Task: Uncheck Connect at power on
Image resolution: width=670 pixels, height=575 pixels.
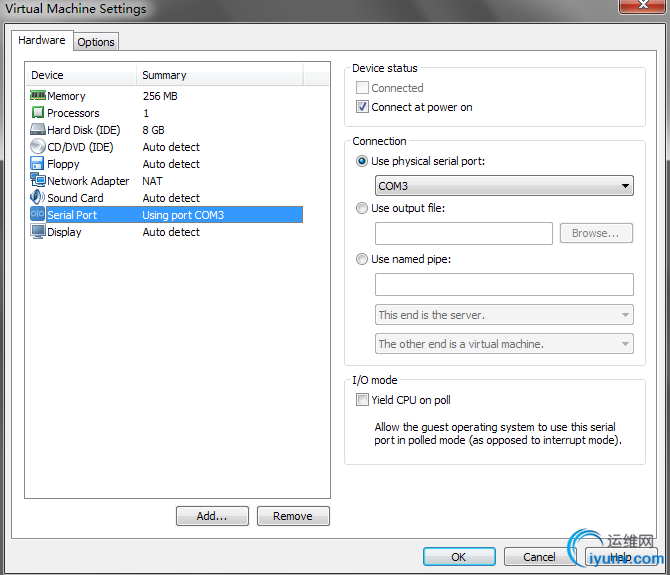Action: 362,107
